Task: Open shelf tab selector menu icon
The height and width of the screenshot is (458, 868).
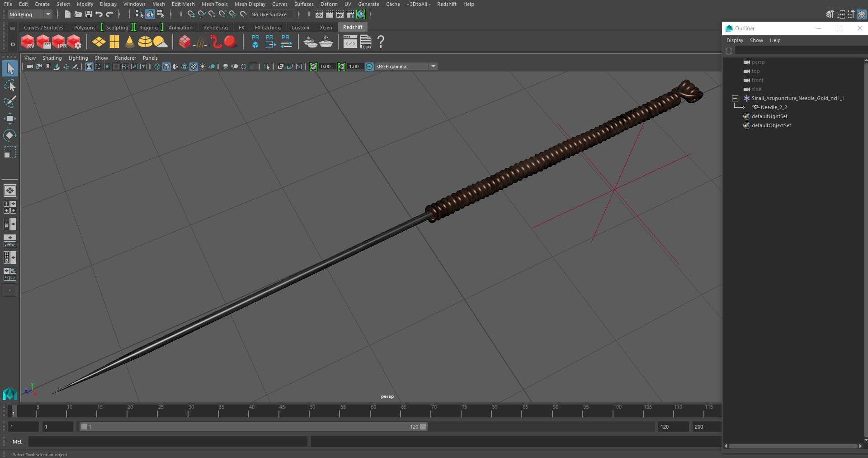Action: [x=13, y=28]
